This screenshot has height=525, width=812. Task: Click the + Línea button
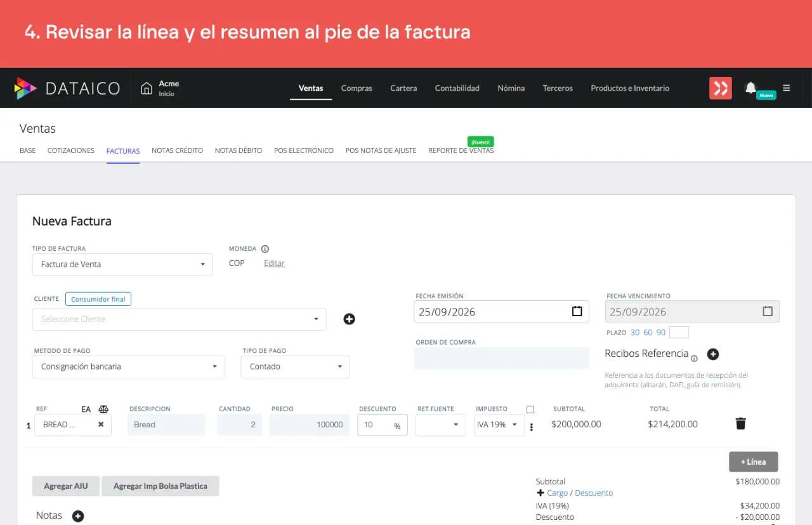pyautogui.click(x=754, y=462)
